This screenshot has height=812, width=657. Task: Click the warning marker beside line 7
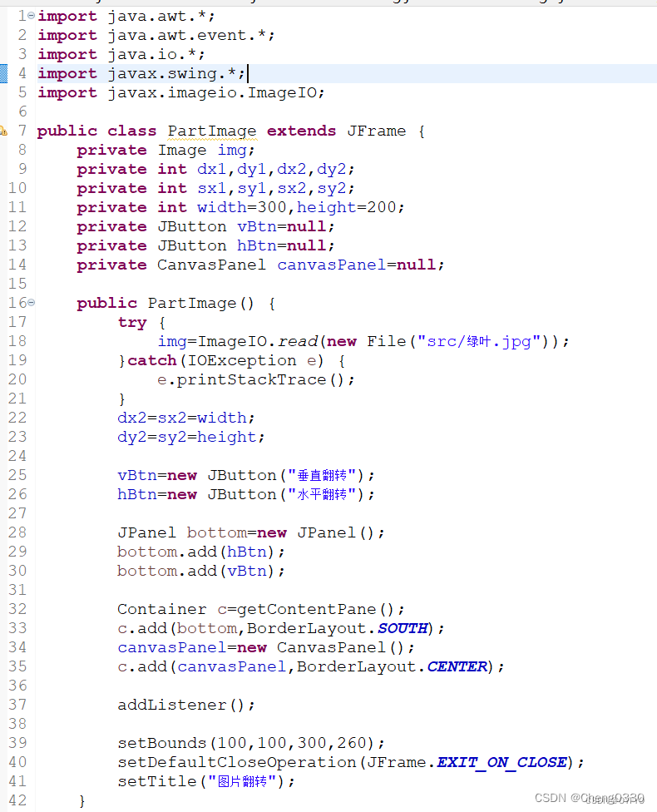pos(3,131)
